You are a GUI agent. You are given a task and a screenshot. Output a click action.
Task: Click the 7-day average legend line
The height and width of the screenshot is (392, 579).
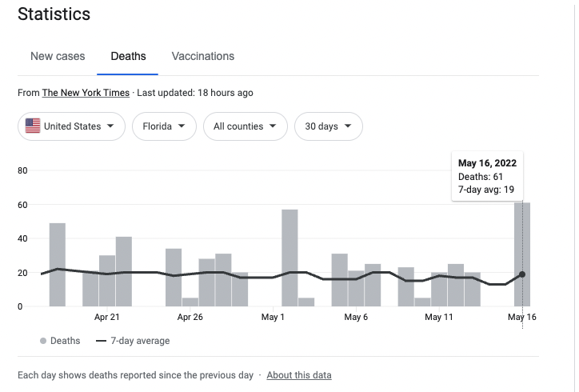click(x=102, y=341)
